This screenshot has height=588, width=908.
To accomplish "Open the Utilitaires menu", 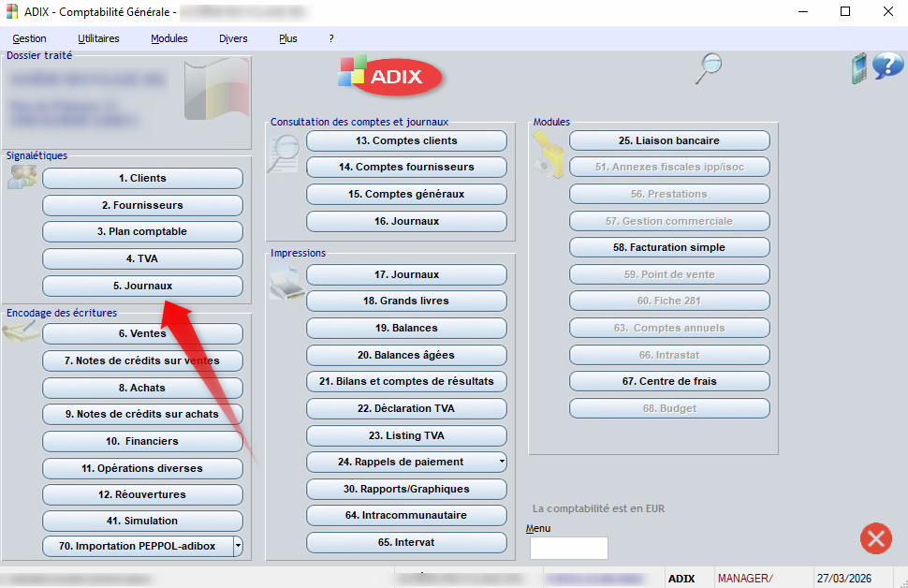I will [98, 38].
